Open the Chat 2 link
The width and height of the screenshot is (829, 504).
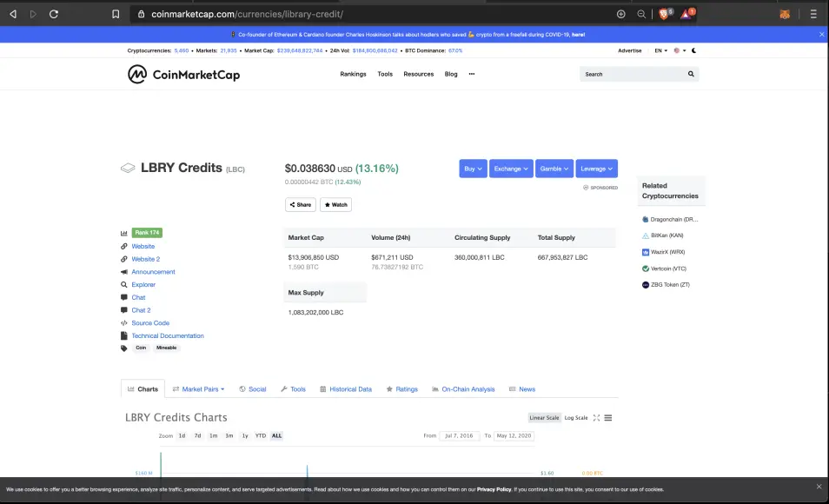pyautogui.click(x=141, y=310)
